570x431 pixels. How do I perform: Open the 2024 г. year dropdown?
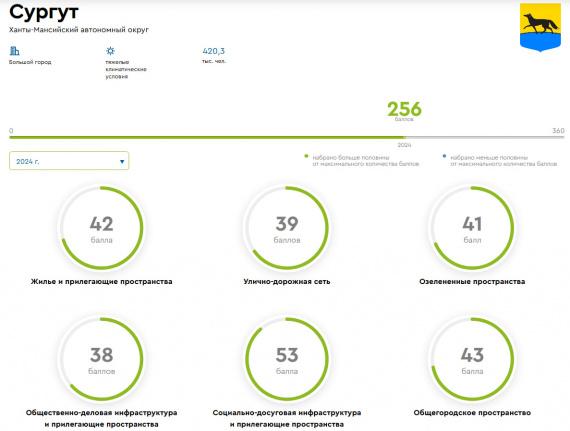pyautogui.click(x=69, y=161)
